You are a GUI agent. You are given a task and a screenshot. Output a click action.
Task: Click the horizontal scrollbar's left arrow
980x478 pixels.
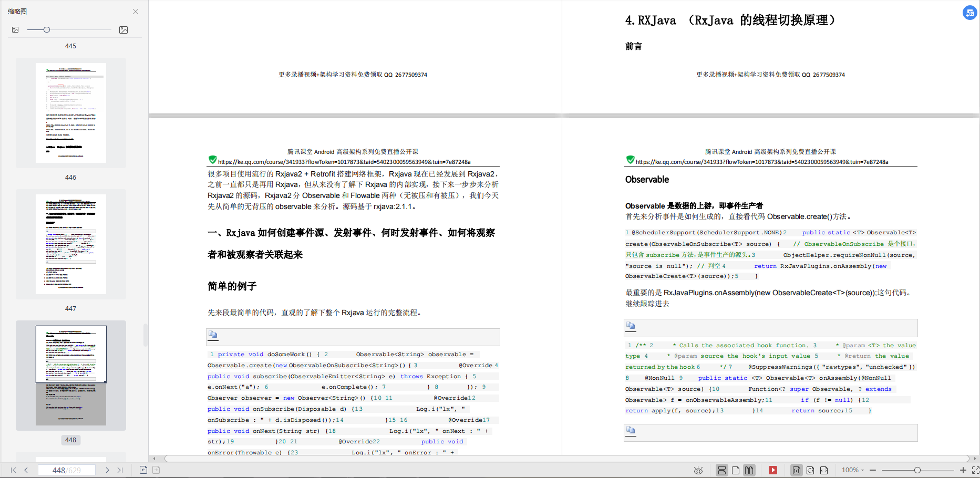pyautogui.click(x=154, y=459)
